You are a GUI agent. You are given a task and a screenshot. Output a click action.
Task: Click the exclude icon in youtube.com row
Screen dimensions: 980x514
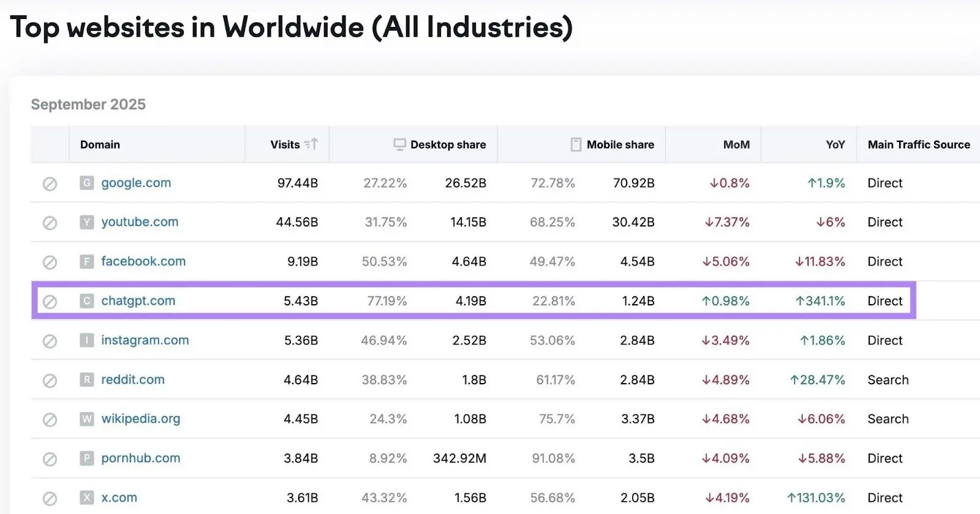50,223
